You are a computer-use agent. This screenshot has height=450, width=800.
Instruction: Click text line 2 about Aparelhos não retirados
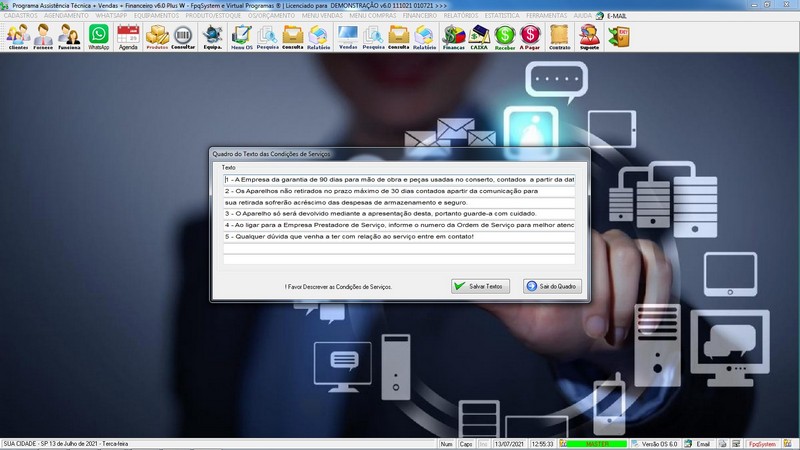(399, 191)
